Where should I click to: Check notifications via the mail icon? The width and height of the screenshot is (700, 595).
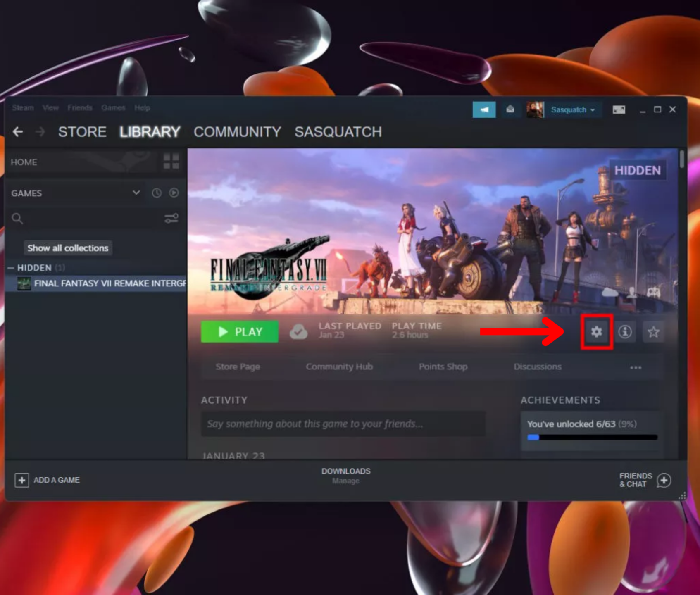point(510,109)
